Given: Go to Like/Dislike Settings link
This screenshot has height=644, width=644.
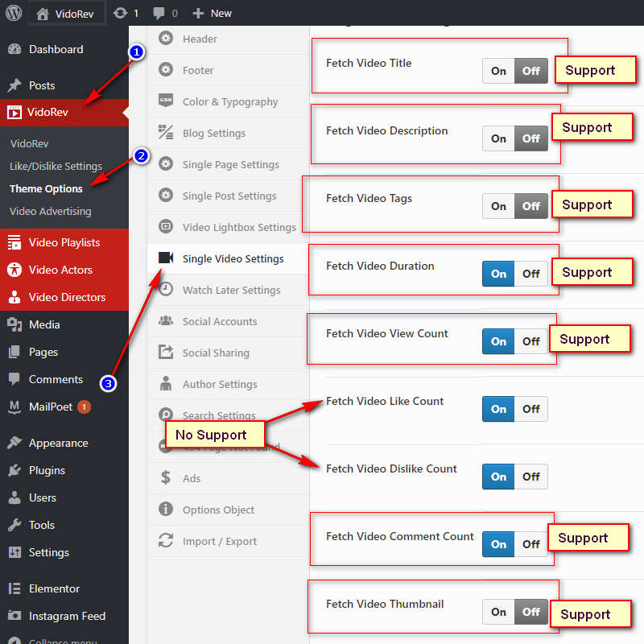Looking at the screenshot, I should [x=56, y=166].
